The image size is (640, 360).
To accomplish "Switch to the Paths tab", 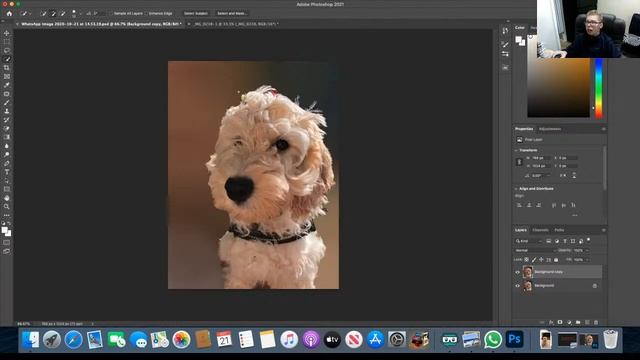I will pos(559,230).
